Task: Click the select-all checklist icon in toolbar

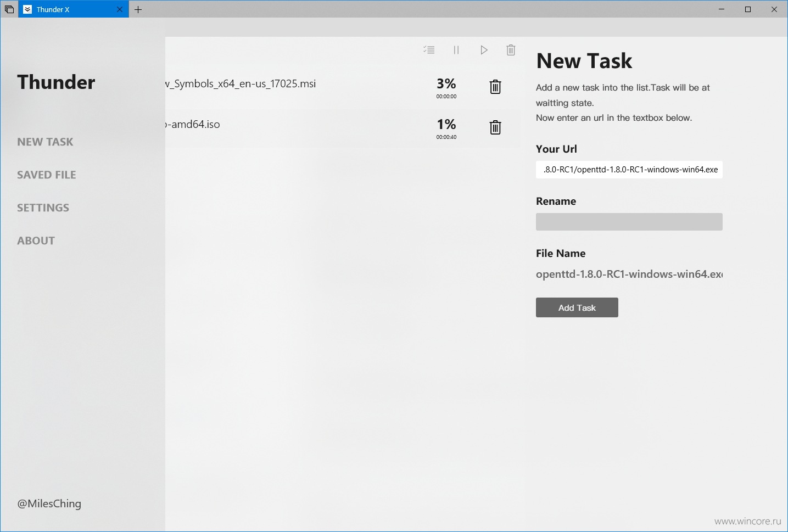Action: pyautogui.click(x=429, y=50)
